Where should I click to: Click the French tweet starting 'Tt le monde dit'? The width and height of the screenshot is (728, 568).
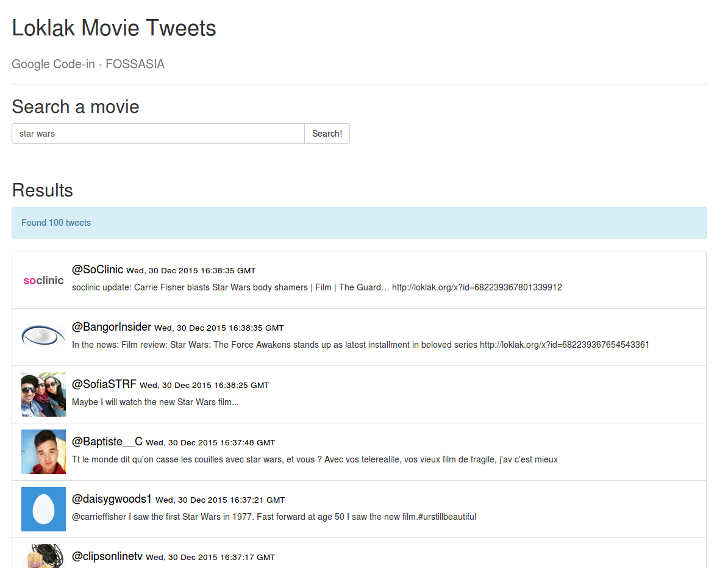pyautogui.click(x=315, y=460)
